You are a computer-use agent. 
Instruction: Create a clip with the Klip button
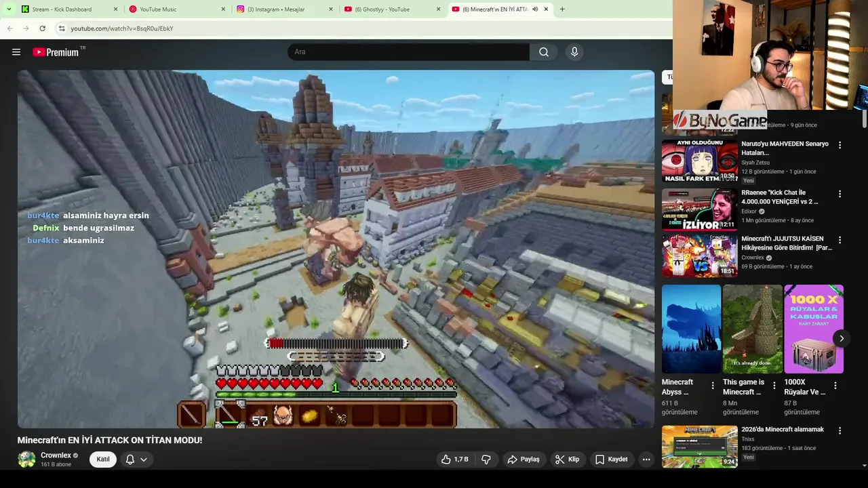567,460
